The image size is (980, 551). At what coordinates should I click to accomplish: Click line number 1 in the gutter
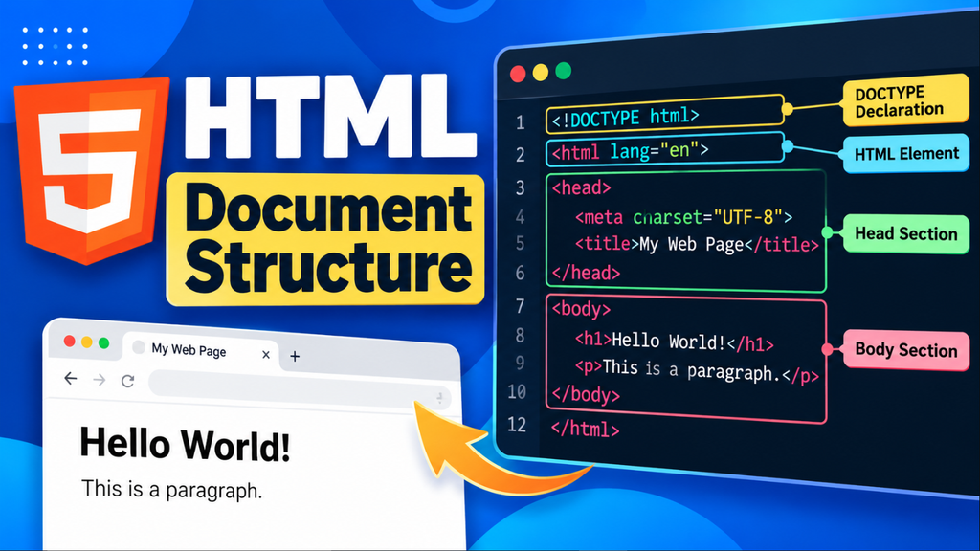521,122
